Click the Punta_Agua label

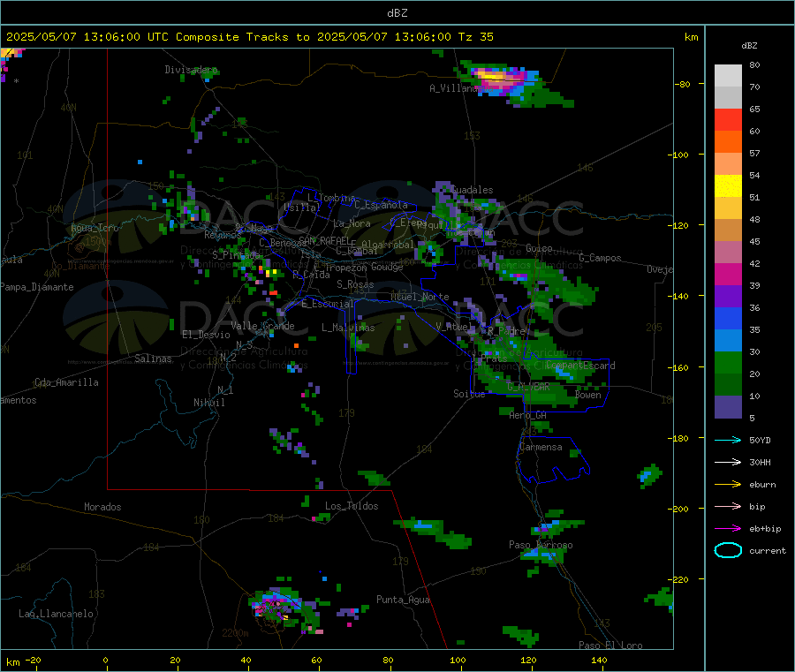point(403,600)
